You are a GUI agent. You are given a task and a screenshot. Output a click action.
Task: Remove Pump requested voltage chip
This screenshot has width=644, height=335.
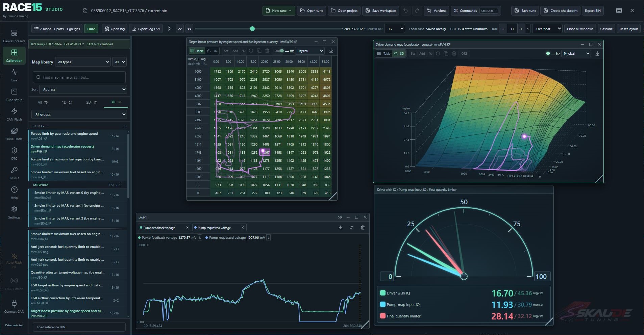(243, 228)
